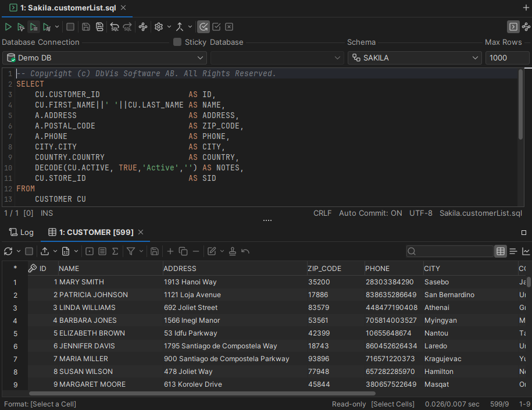Insert a new row with the plus icon
This screenshot has height=410, width=532.
pos(170,251)
